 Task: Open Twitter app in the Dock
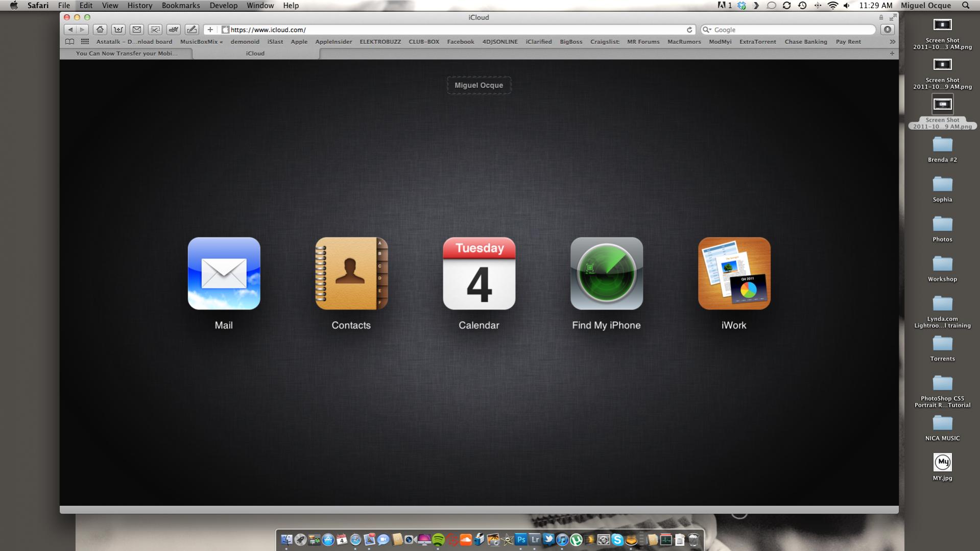pos(548,539)
